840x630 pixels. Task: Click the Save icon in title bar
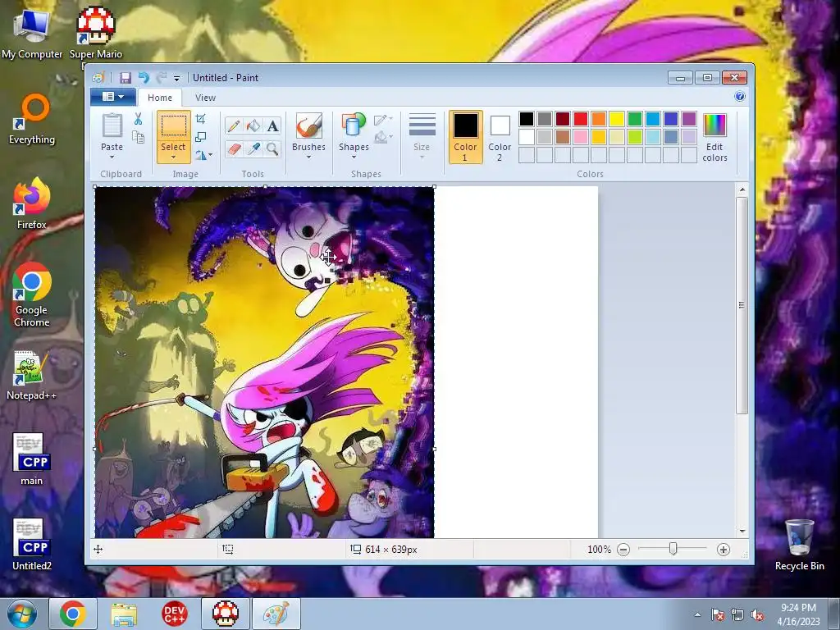[x=126, y=78]
